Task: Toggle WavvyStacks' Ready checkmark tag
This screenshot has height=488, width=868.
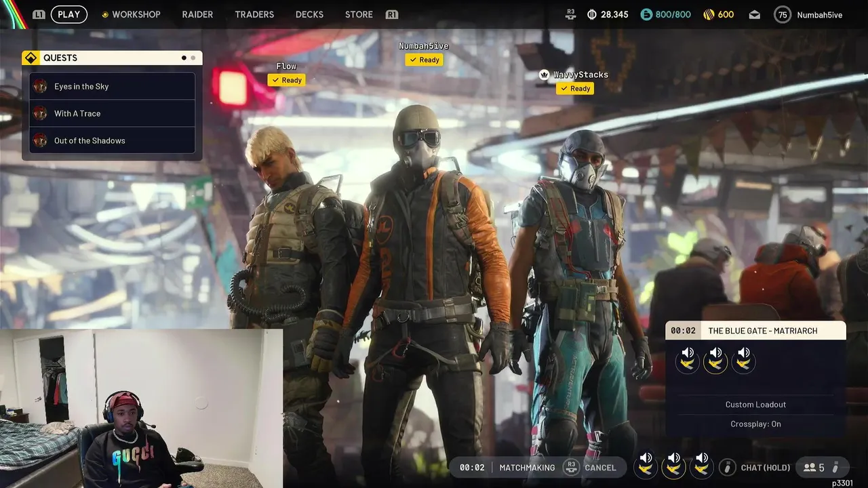Action: tap(575, 88)
